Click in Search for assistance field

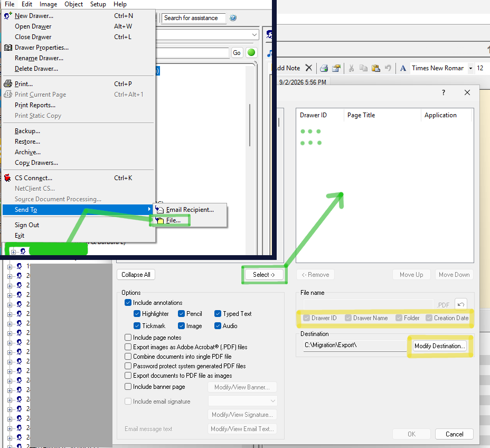click(193, 18)
